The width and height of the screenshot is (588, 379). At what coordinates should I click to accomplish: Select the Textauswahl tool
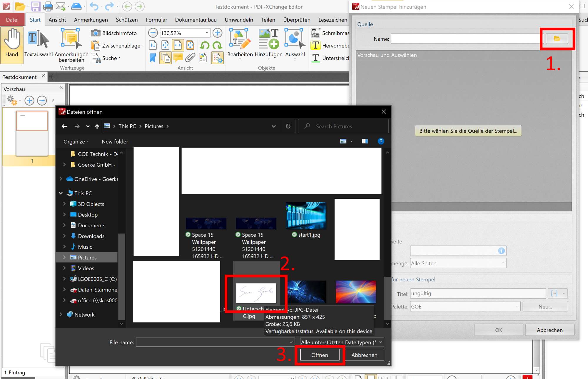tap(39, 43)
